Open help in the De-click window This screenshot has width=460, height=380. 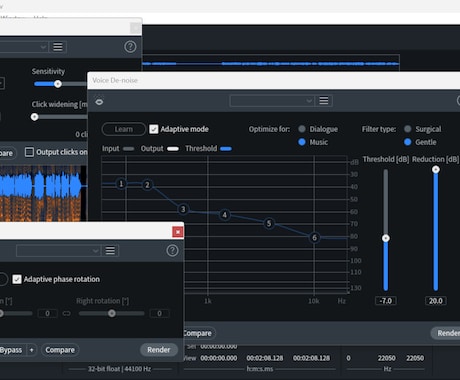pyautogui.click(x=130, y=47)
